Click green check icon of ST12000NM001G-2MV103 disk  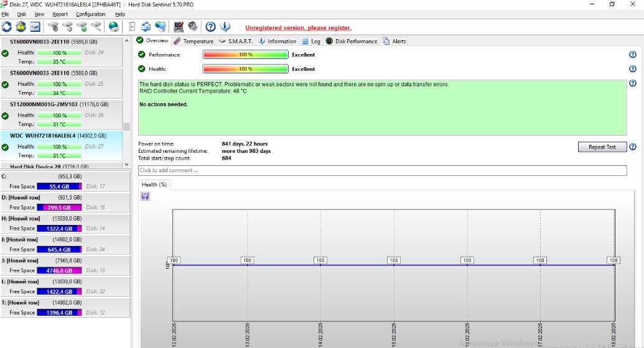click(5, 116)
